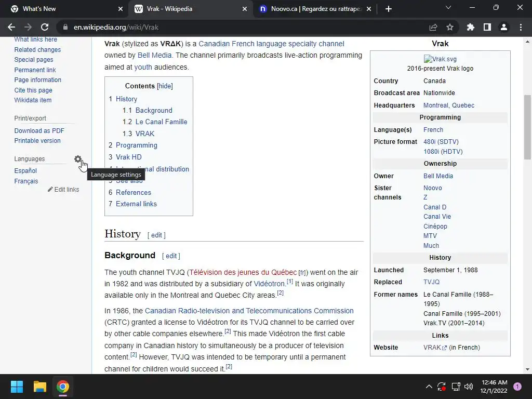Open the Chrome profile icon
This screenshot has width=532, height=399.
pyautogui.click(x=504, y=27)
